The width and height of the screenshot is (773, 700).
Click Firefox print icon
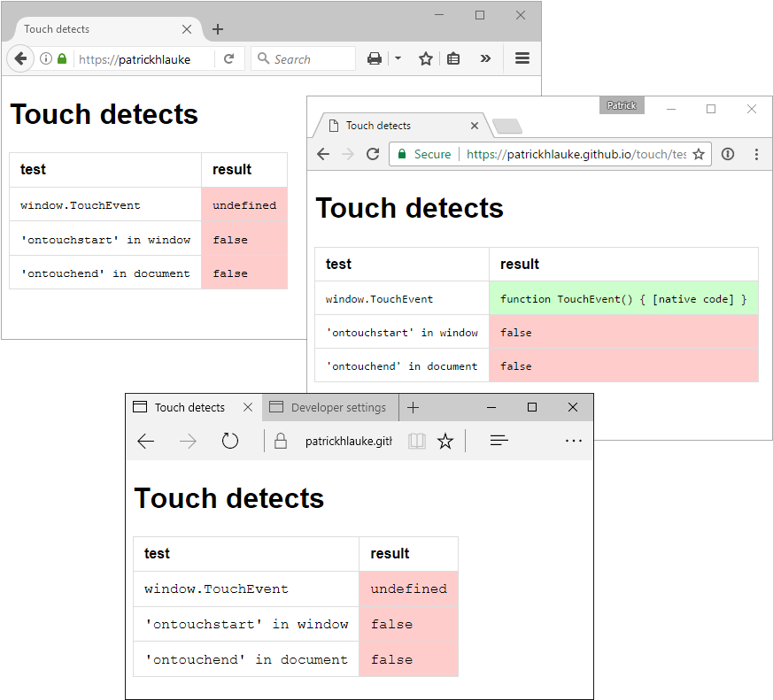tap(375, 58)
